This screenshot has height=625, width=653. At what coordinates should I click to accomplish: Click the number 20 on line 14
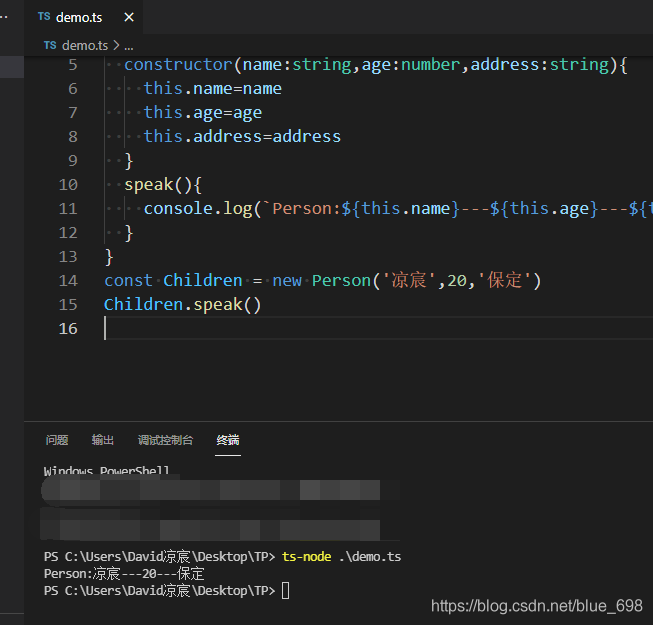tap(457, 281)
